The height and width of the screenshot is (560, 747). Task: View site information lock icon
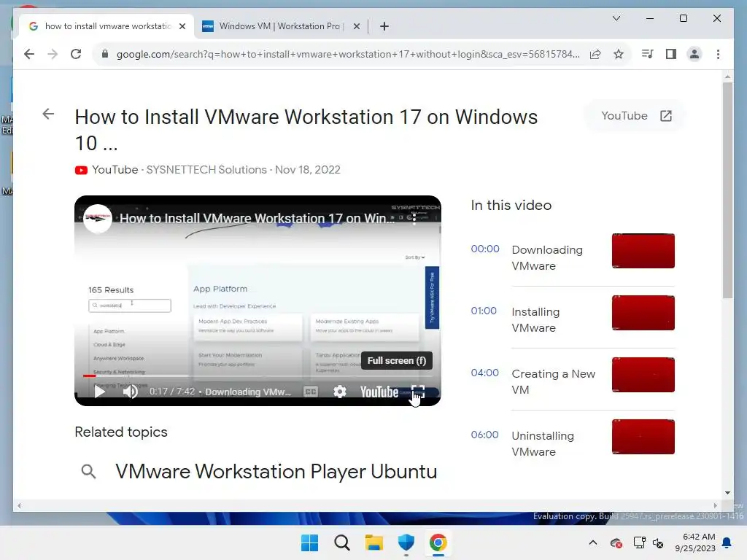point(105,54)
